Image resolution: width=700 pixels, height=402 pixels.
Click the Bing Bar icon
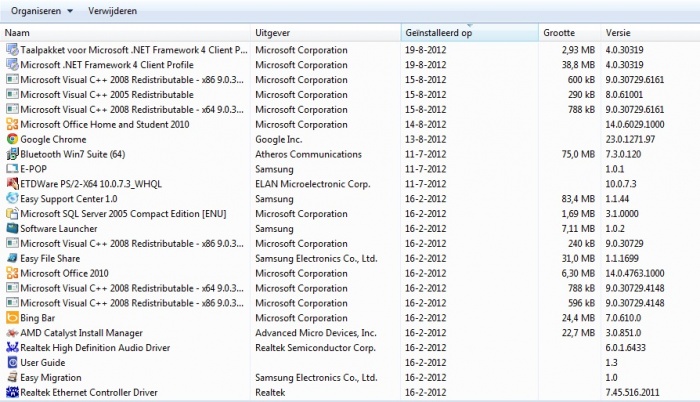12,318
